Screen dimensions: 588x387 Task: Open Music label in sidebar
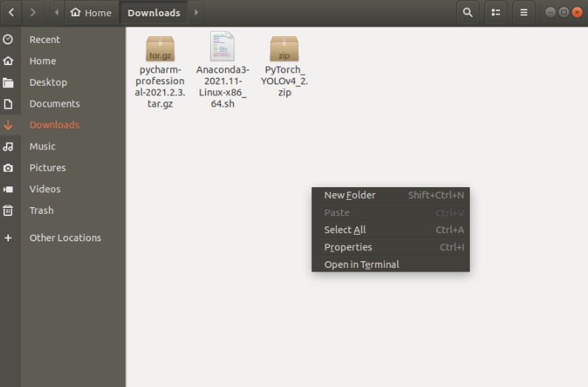point(42,147)
